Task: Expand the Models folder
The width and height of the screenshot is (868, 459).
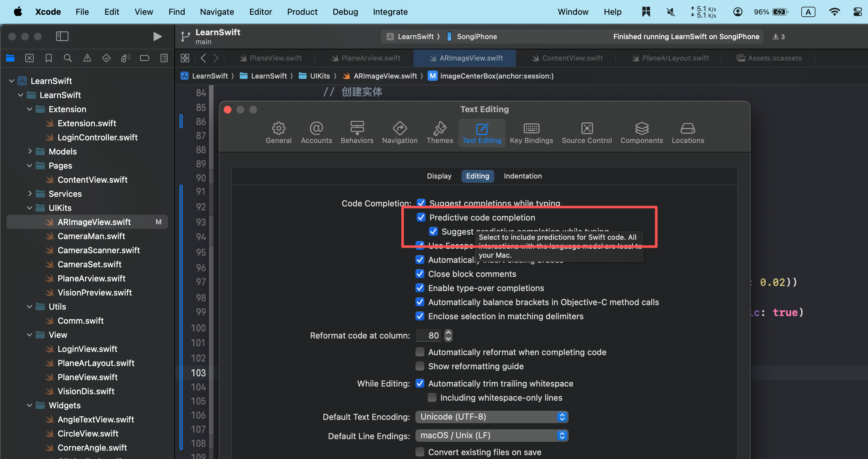Action: click(30, 151)
